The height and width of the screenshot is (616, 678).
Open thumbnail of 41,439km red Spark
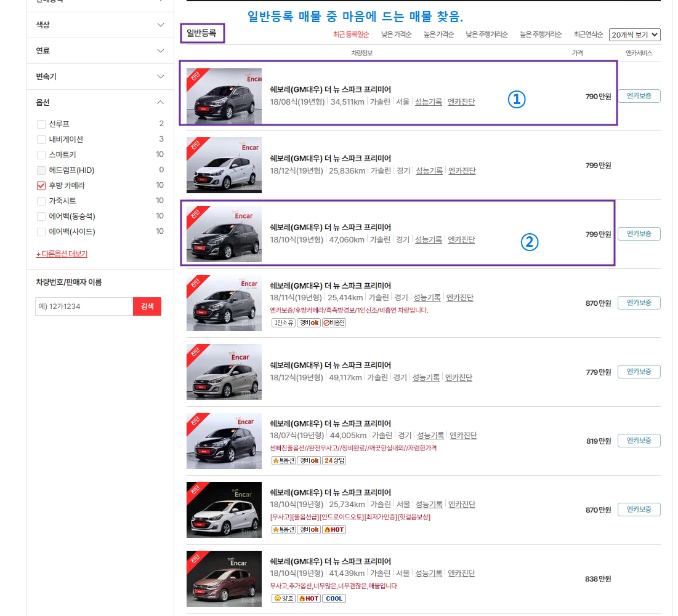(224, 578)
